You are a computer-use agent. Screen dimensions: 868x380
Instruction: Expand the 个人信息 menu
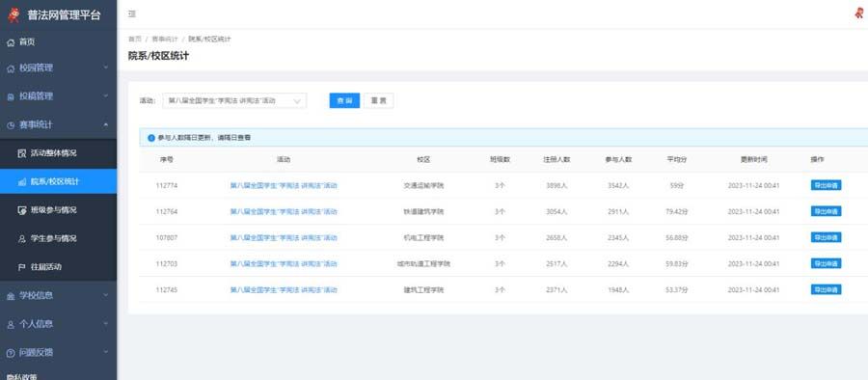coord(58,323)
